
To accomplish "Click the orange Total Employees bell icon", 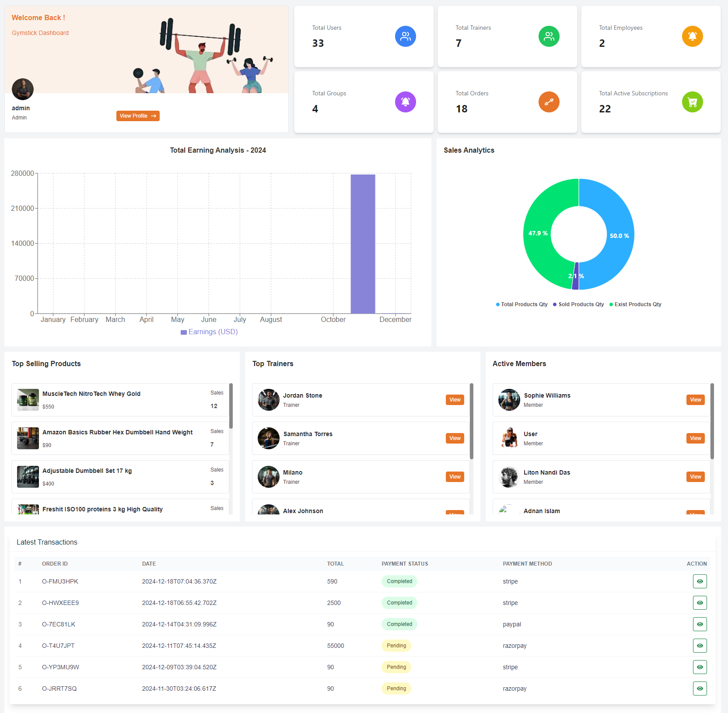I will 692,36.
